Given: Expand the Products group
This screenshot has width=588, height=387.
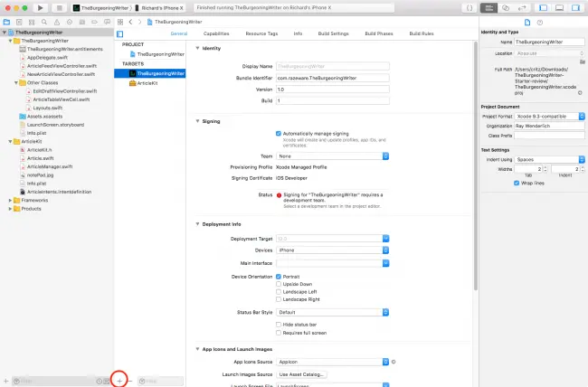Looking at the screenshot, I should tap(10, 209).
